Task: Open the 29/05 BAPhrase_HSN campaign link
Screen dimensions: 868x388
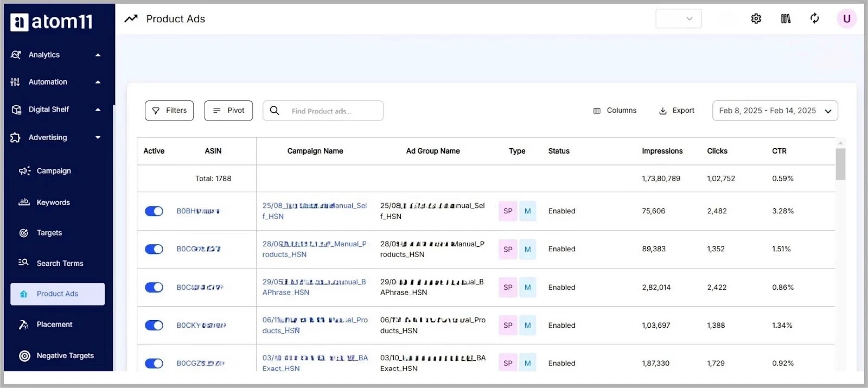Action: [314, 288]
